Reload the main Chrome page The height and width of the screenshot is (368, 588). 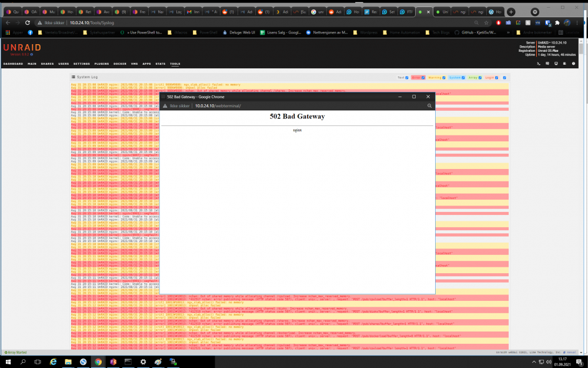pyautogui.click(x=28, y=22)
